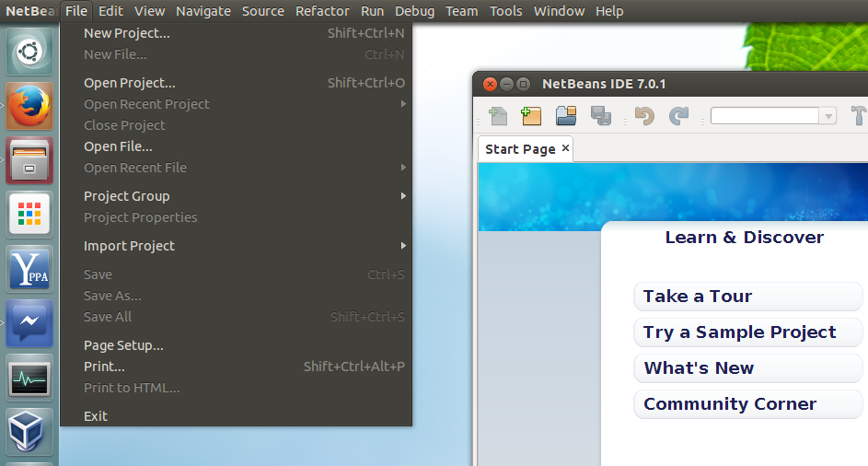Click the Build hammer toolbar icon

tap(859, 116)
